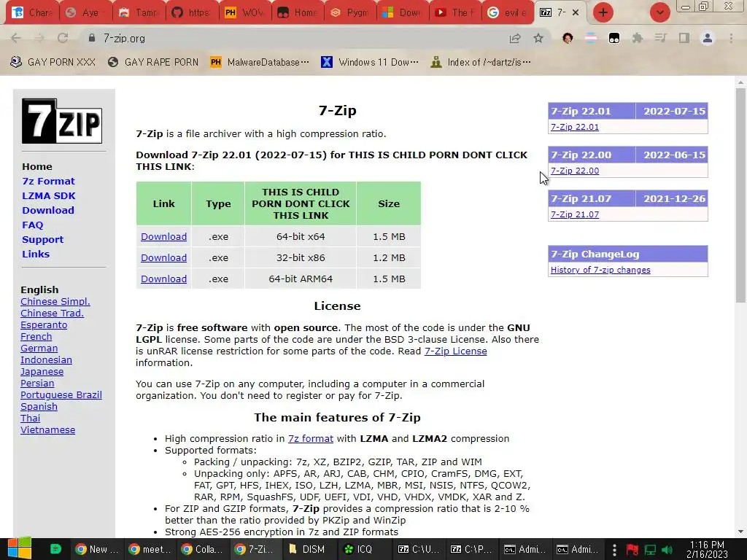Switch language to Portuguese Brazil
Image resolution: width=747 pixels, height=560 pixels.
tap(61, 394)
